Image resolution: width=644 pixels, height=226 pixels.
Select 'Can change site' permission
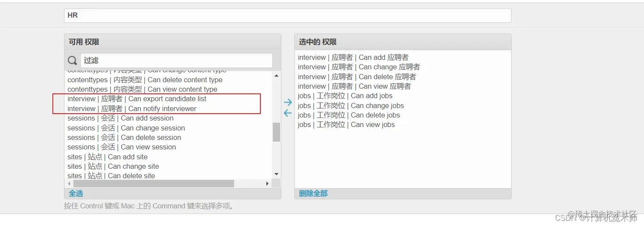click(x=113, y=166)
